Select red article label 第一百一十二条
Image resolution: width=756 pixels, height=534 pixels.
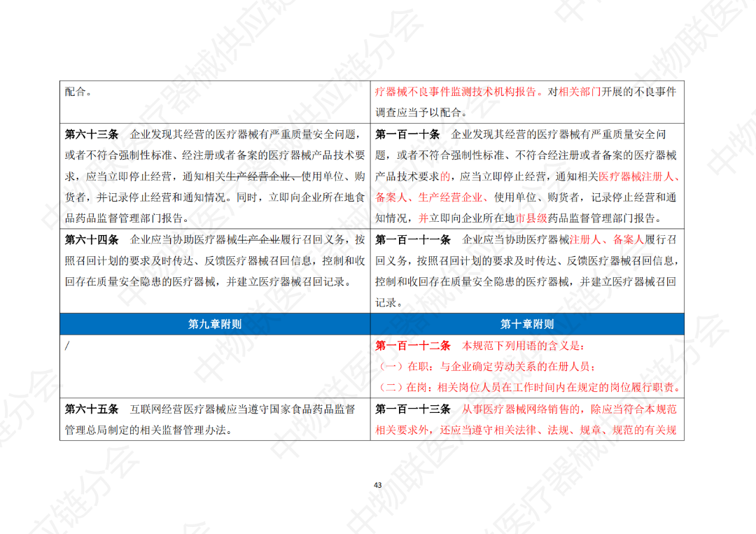[x=413, y=346]
